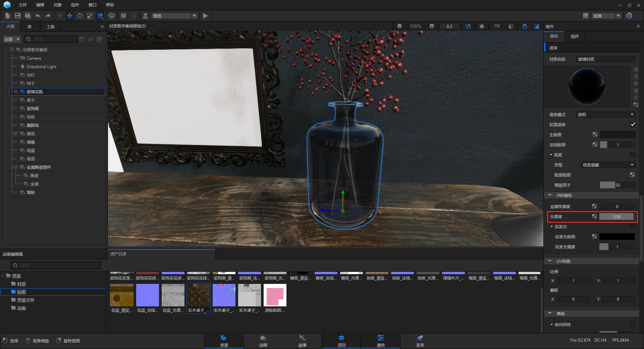Open the 编辑 menu
This screenshot has width=644, height=349.
tap(40, 5)
